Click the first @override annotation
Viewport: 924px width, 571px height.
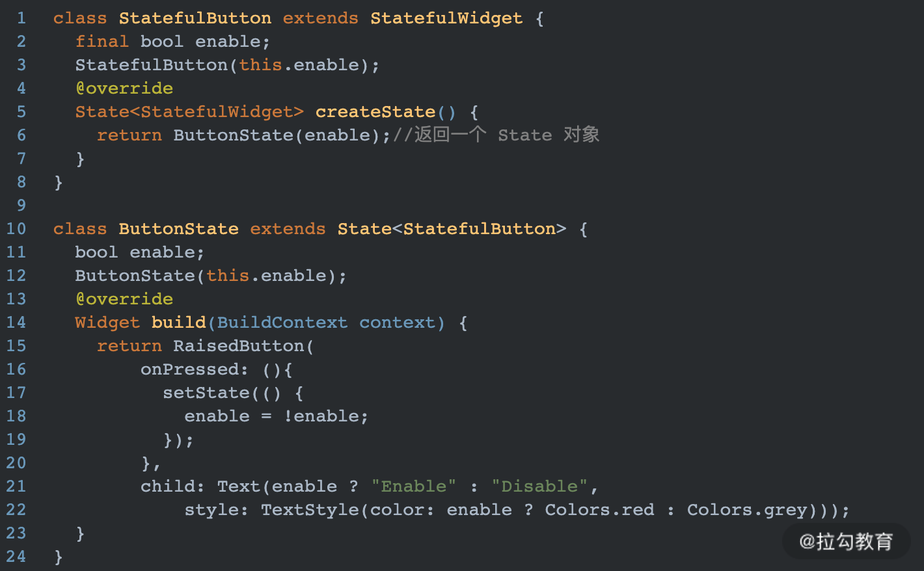coord(124,88)
